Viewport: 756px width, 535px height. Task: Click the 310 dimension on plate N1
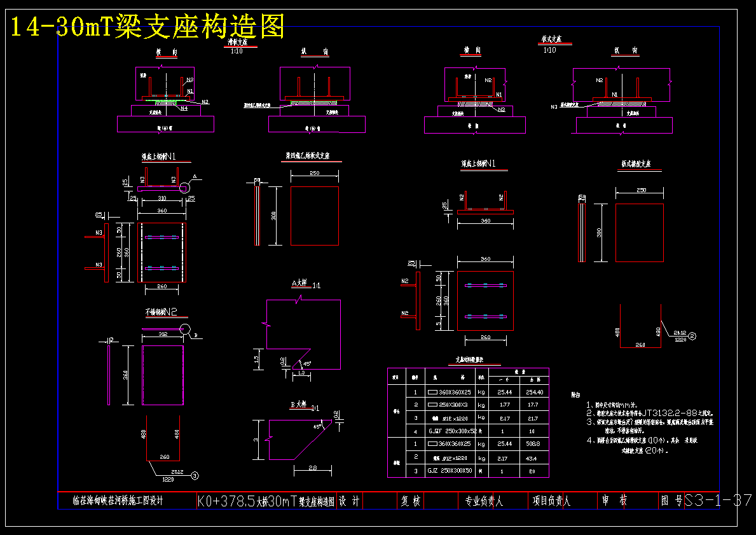pos(162,198)
